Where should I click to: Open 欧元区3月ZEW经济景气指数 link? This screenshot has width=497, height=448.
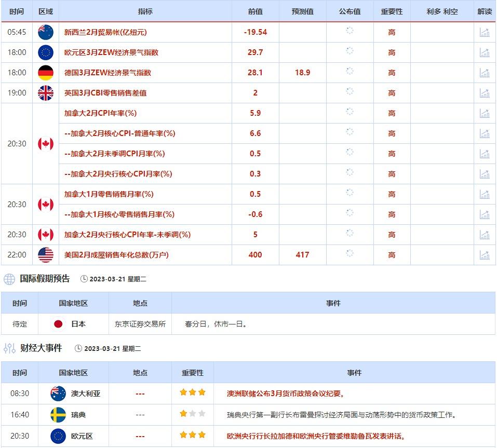pyautogui.click(x=111, y=52)
